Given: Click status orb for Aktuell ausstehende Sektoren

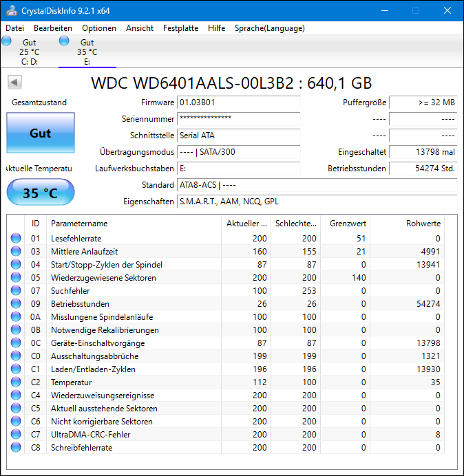Looking at the screenshot, I should pyautogui.click(x=16, y=408).
